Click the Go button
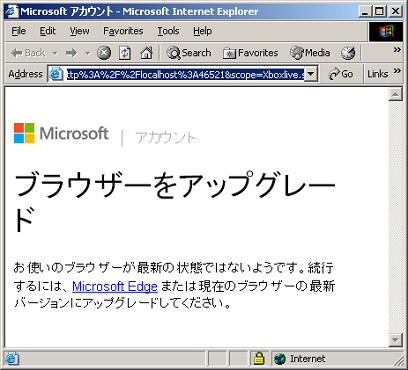This screenshot has height=370, width=408. pos(340,74)
